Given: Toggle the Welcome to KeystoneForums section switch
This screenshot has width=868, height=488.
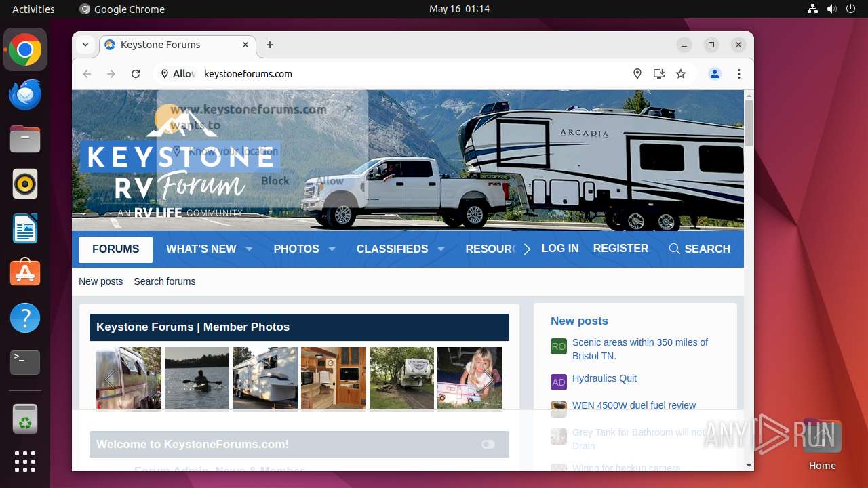Looking at the screenshot, I should click(488, 445).
